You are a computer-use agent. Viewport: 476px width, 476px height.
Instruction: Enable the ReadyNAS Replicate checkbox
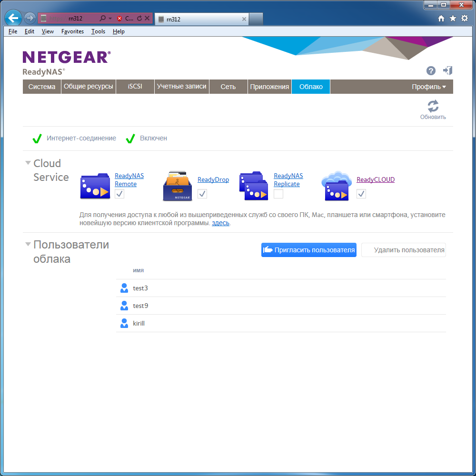[x=278, y=194]
